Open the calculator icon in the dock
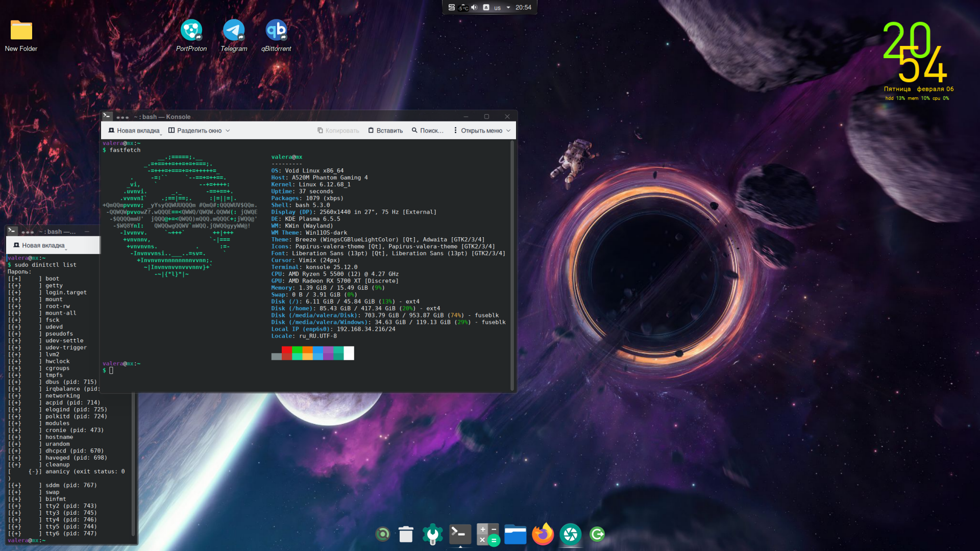 (487, 534)
